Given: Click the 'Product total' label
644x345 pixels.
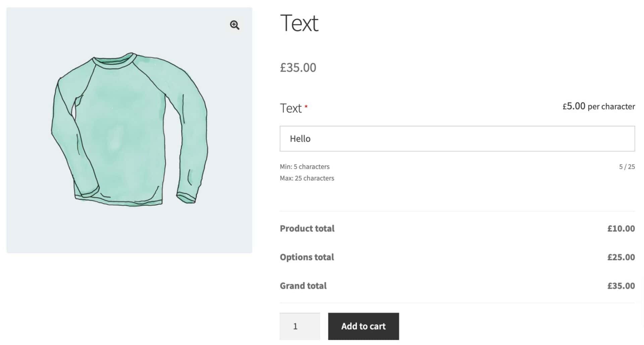Looking at the screenshot, I should [307, 229].
